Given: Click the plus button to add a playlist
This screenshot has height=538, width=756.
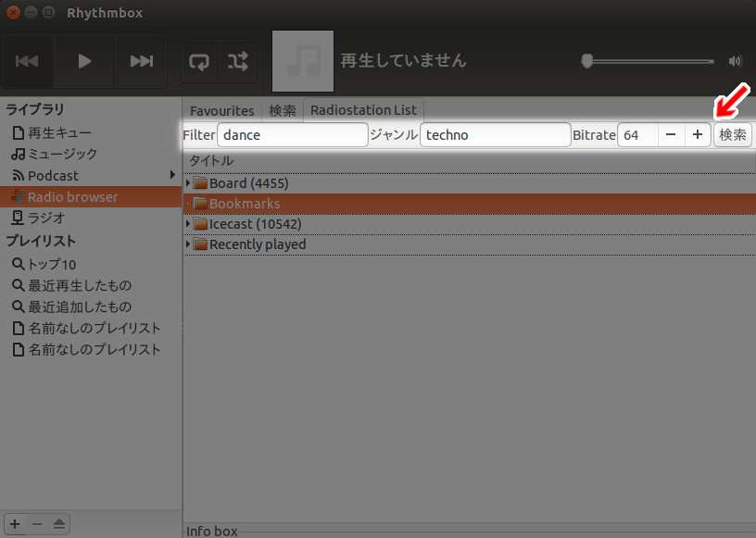Looking at the screenshot, I should tap(14, 524).
